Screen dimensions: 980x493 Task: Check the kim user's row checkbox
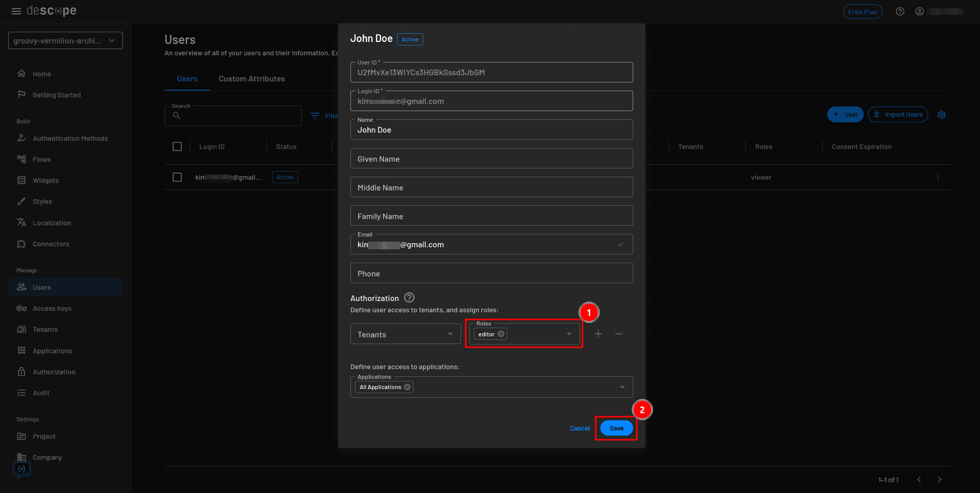(x=177, y=177)
